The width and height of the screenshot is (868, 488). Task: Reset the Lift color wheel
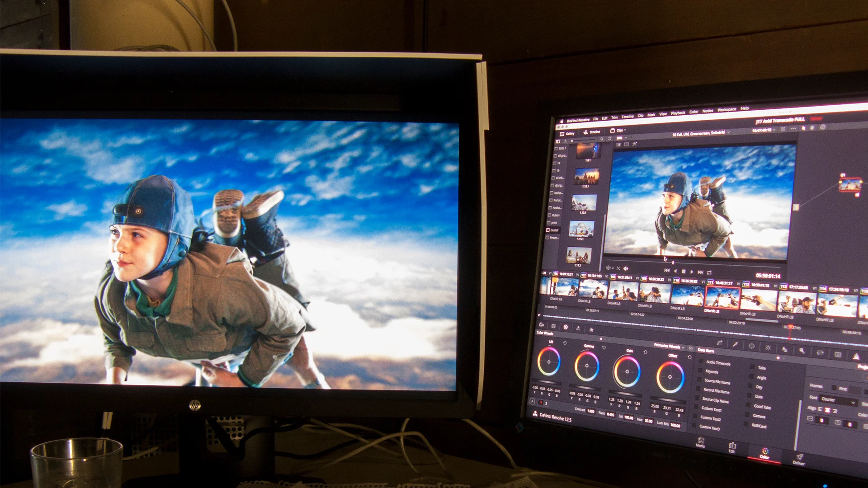pyautogui.click(x=565, y=343)
